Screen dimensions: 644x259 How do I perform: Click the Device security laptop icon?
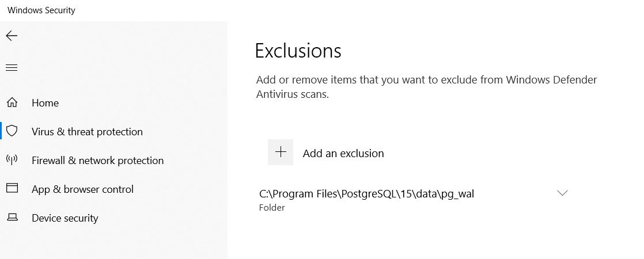[12, 218]
